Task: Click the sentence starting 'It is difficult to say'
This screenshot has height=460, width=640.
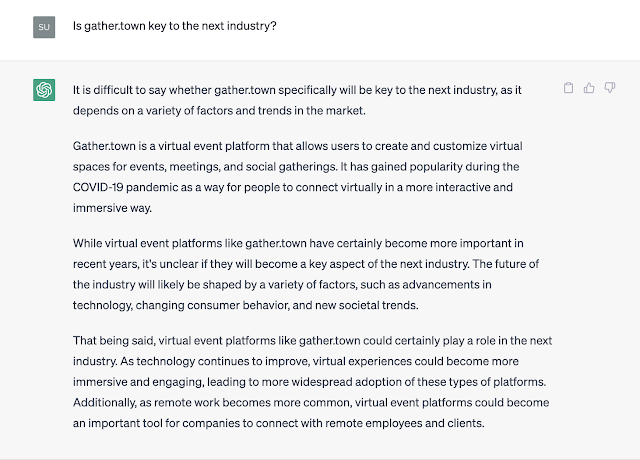Action: point(297,100)
